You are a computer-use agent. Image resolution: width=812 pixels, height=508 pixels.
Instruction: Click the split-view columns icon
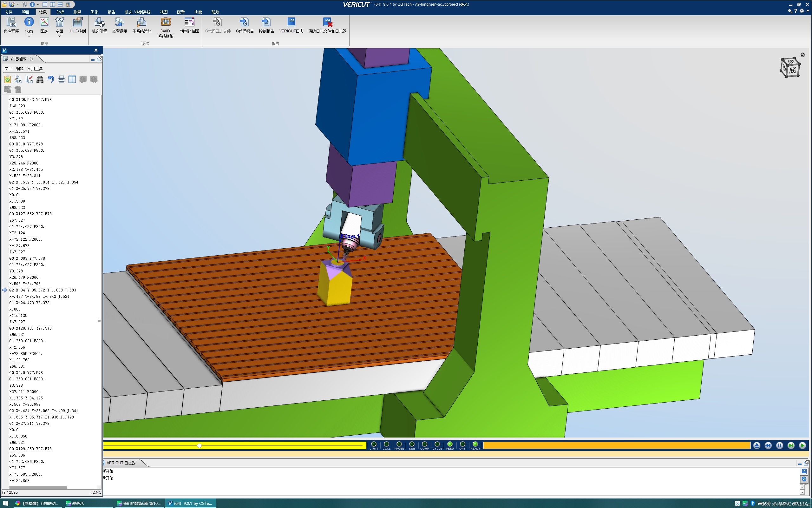[72, 79]
